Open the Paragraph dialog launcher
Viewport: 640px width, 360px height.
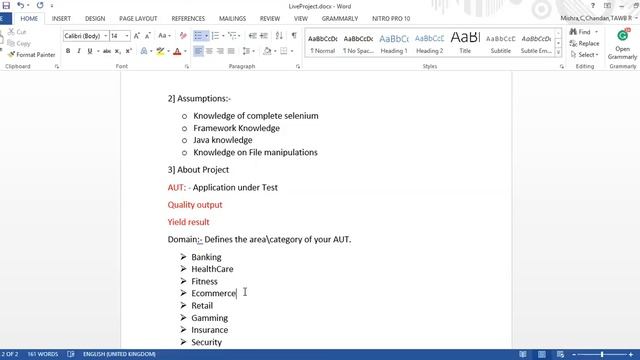[298, 67]
